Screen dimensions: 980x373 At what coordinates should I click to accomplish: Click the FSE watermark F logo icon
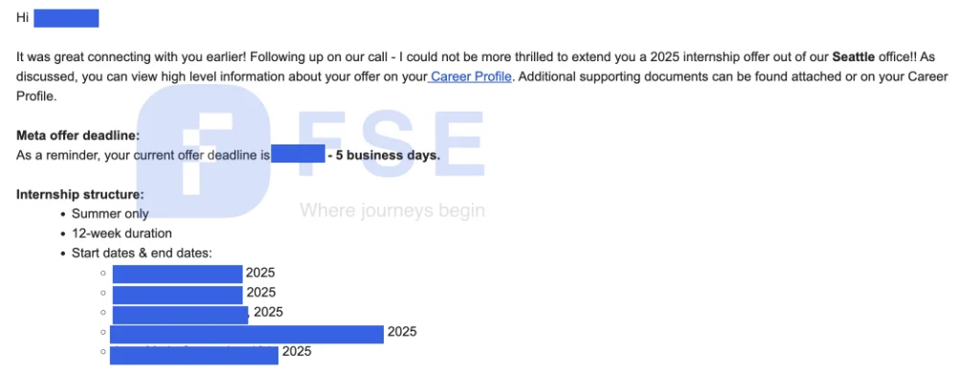(x=205, y=150)
